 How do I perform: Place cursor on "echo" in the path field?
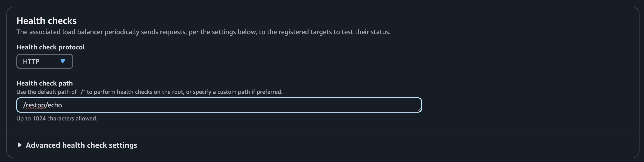[54, 105]
